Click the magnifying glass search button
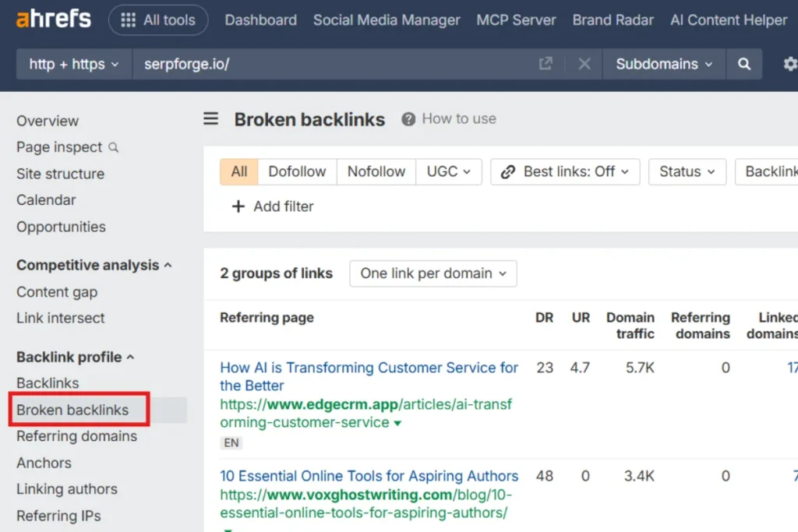This screenshot has height=532, width=798. tap(744, 65)
